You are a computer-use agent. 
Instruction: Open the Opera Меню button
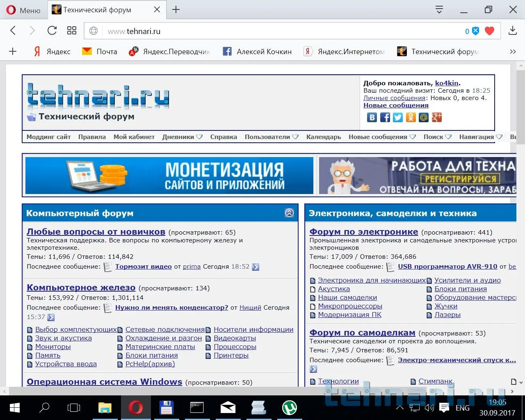[x=23, y=10]
